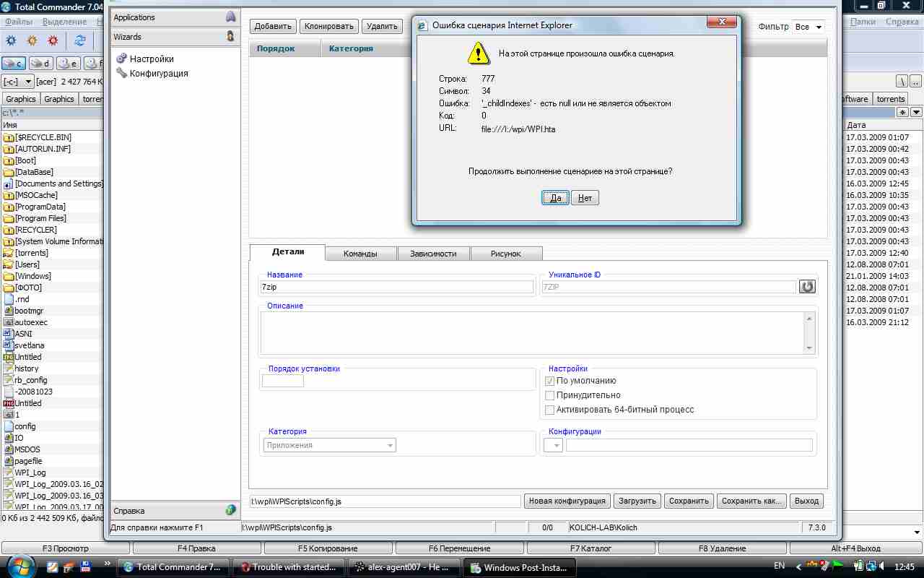Click the Сохранить button
924x578 pixels.
click(x=689, y=501)
